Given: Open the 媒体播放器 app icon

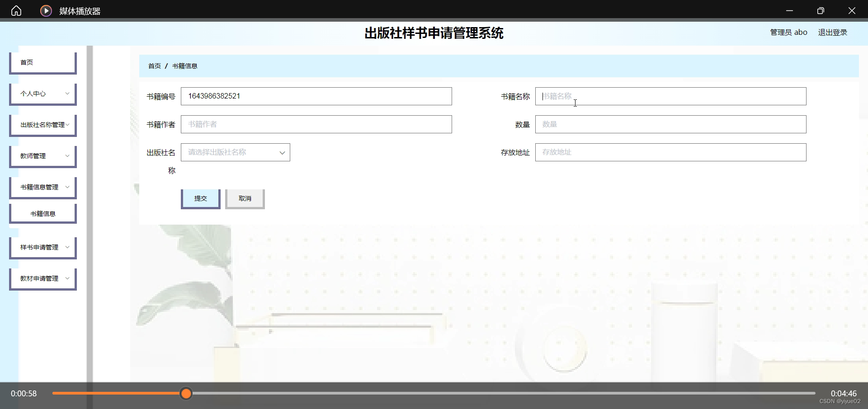Looking at the screenshot, I should 46,10.
